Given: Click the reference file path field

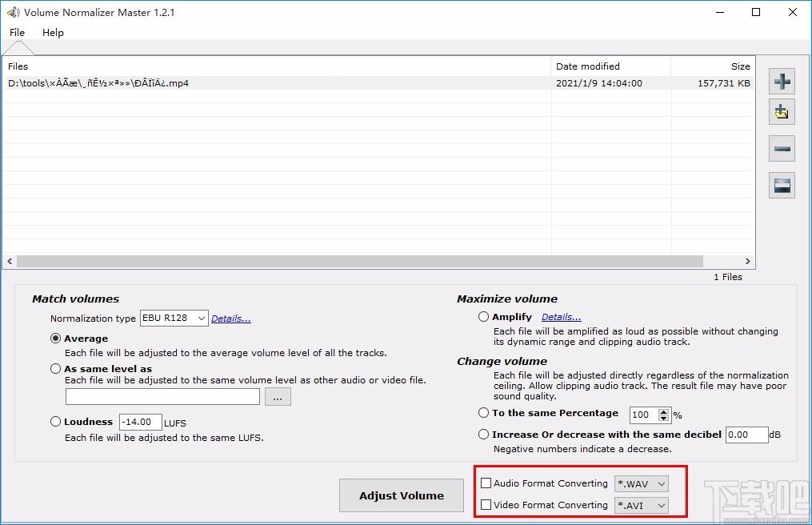Looking at the screenshot, I should tap(162, 396).
